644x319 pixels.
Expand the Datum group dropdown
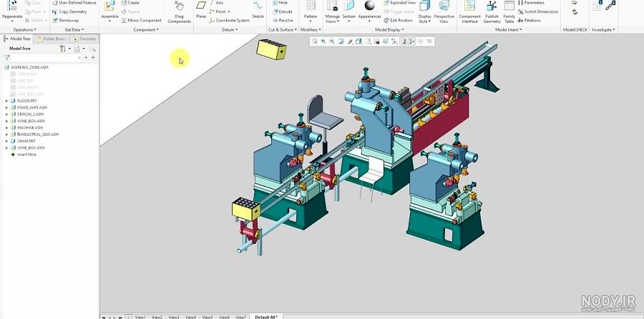click(230, 29)
